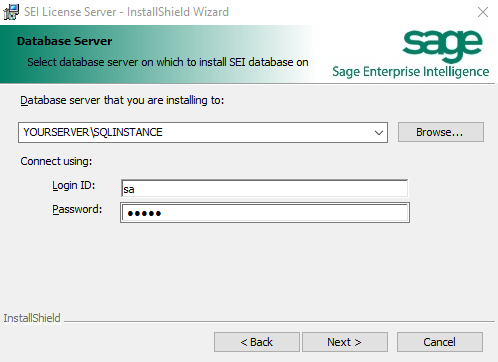
Task: Click the Connect using label
Action: pos(56,161)
